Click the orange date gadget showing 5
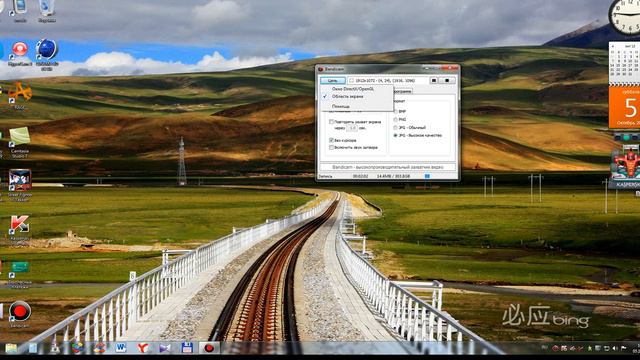The height and width of the screenshot is (360, 640). coord(624,106)
